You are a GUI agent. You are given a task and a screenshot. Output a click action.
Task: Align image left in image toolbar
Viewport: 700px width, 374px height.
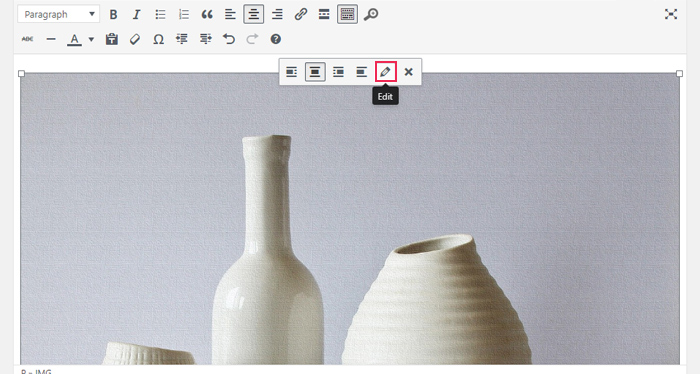292,72
